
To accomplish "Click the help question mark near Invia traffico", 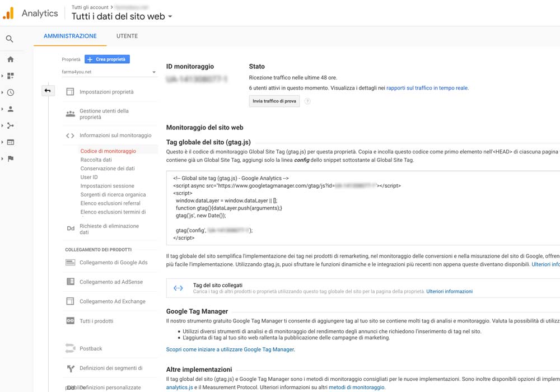I will click(x=307, y=101).
